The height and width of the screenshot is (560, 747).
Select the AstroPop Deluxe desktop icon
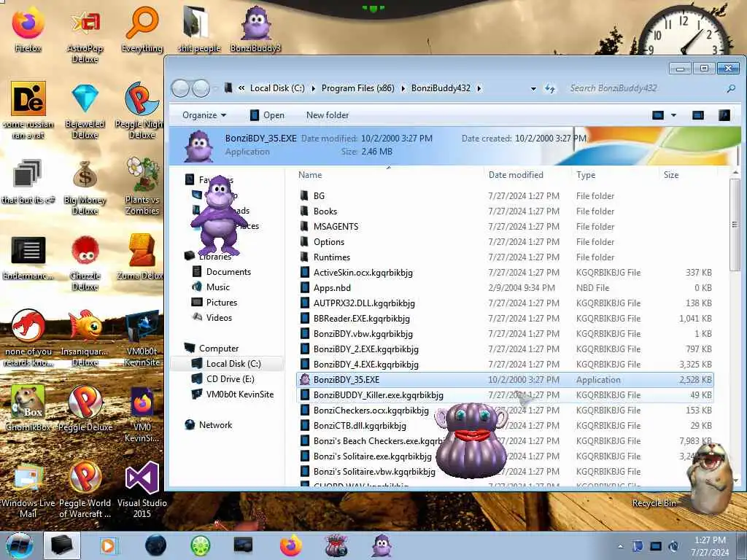(x=85, y=35)
